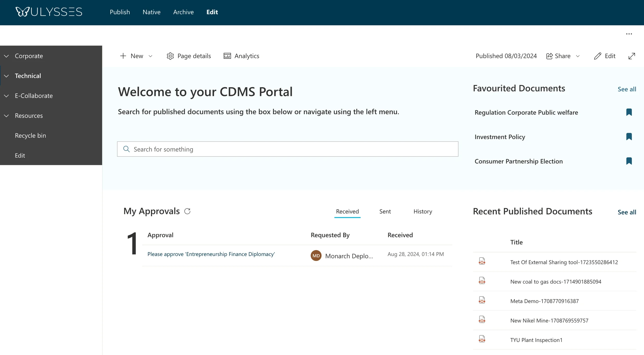Viewport: 644px width, 355px height.
Task: Open 'Entrepreneurship Finance Diplomacy' approval request
Action: [211, 254]
